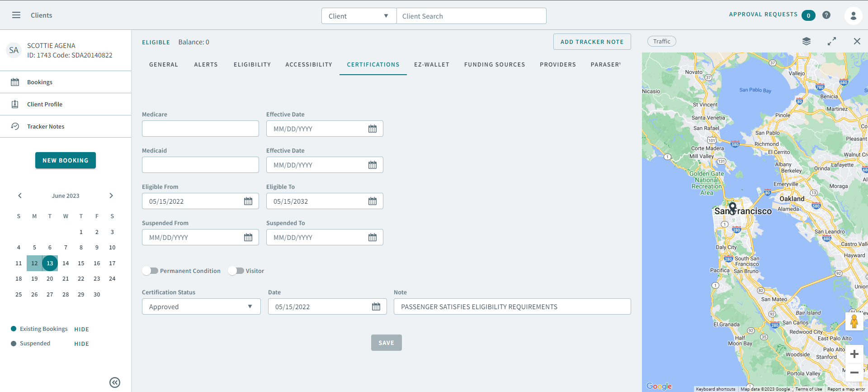Toggle the Permanent Condition switch

click(150, 271)
